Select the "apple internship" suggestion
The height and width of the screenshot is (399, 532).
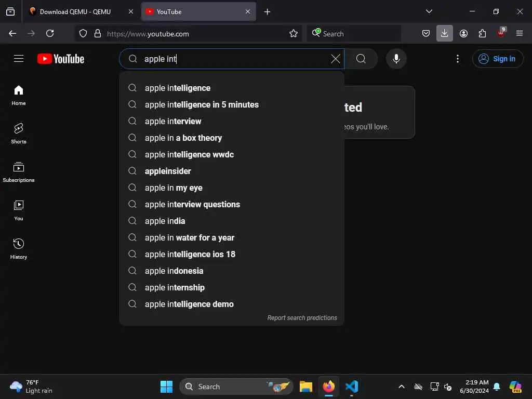232,287
